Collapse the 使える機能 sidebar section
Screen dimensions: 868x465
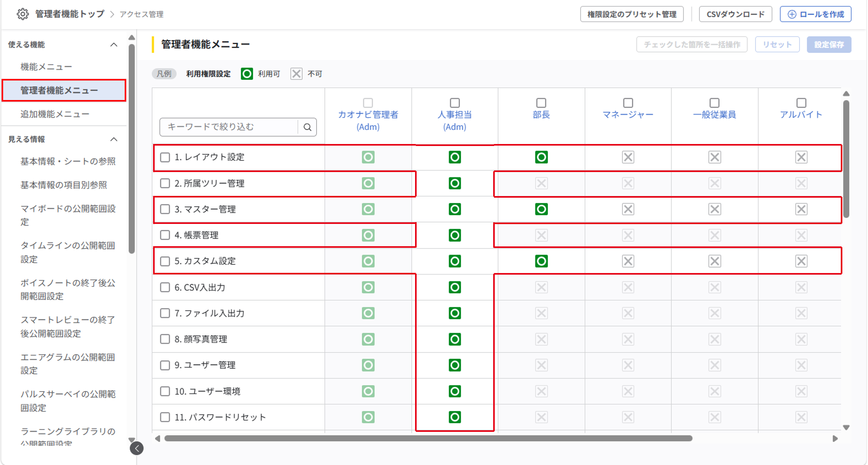click(x=114, y=44)
